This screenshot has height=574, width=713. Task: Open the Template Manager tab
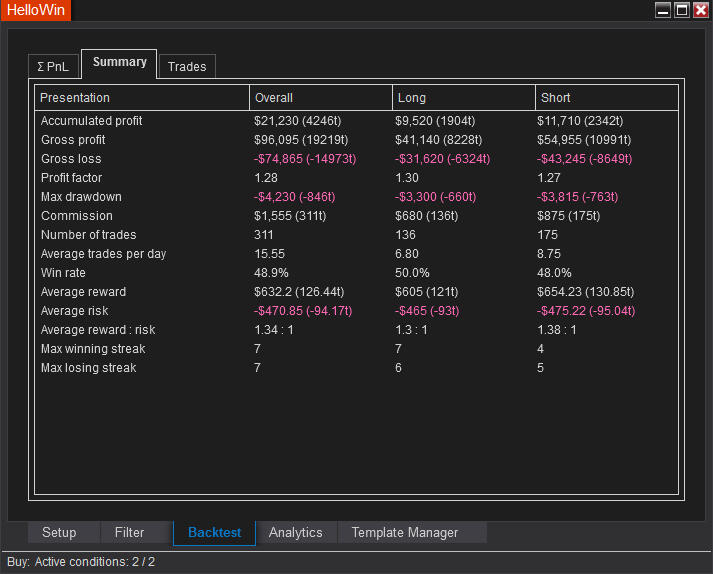[x=404, y=533]
